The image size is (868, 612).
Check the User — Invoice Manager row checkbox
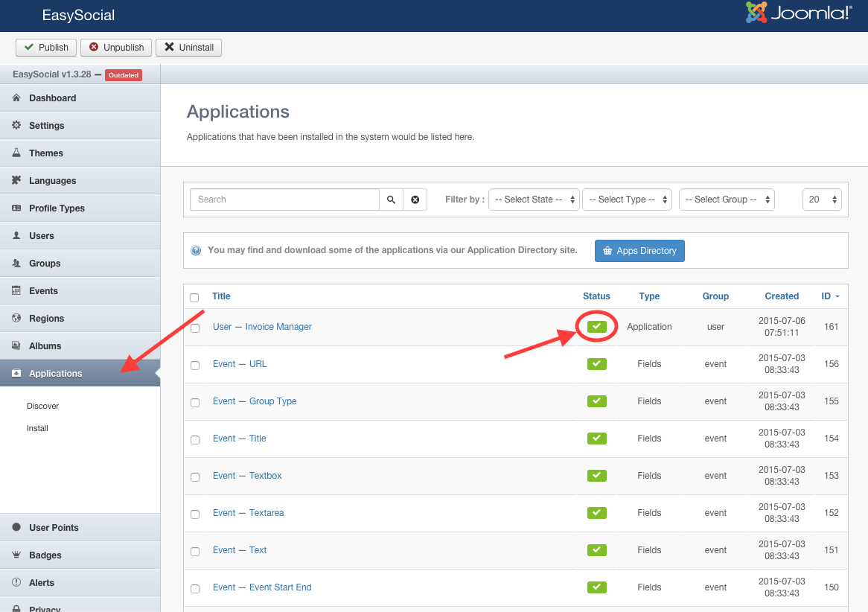pyautogui.click(x=195, y=328)
